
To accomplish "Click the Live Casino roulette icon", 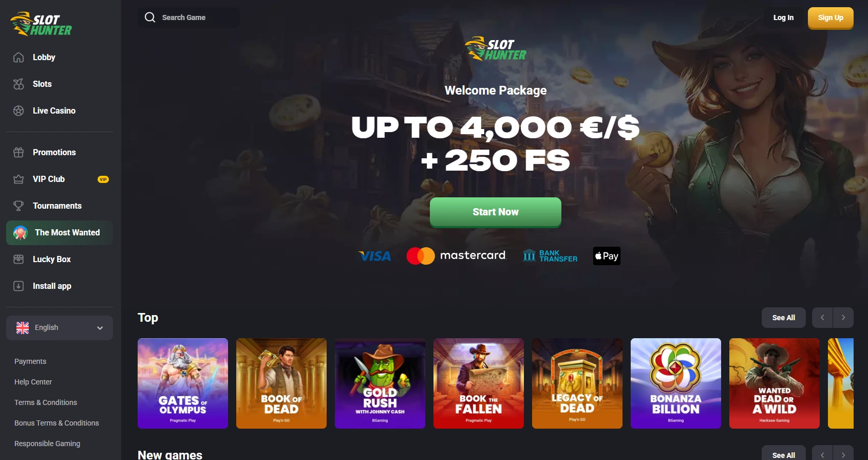I will 18,111.
